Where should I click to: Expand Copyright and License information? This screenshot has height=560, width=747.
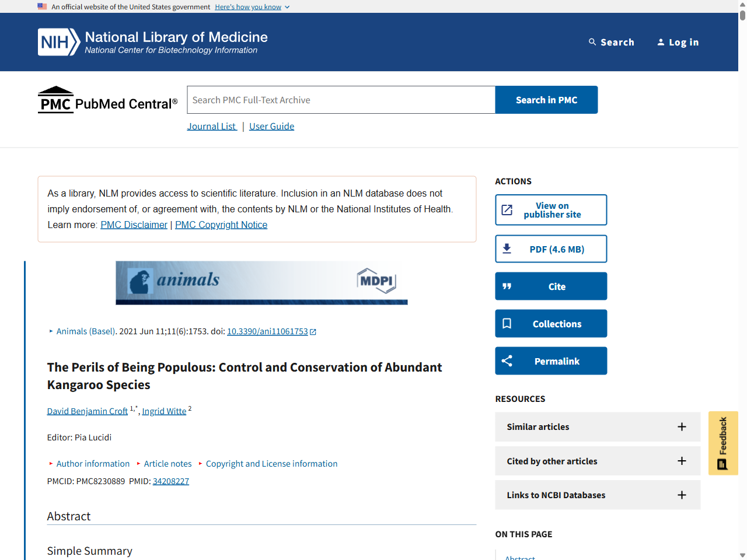271,464
